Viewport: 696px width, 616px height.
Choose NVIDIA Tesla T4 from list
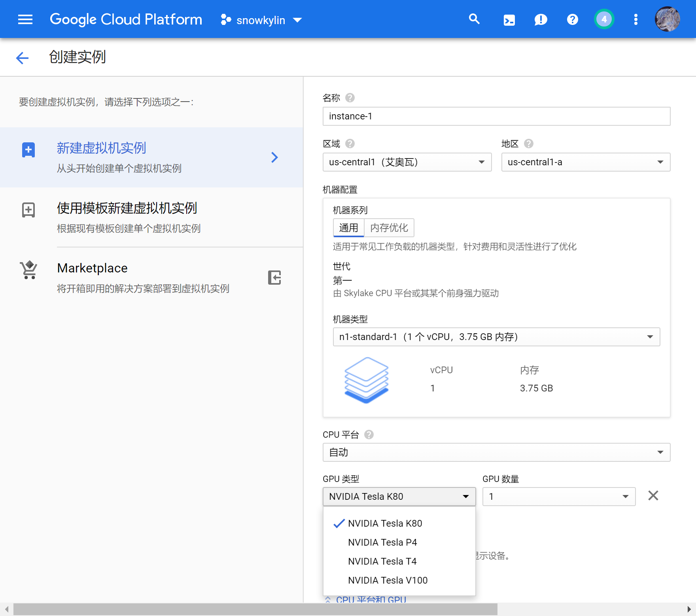click(399, 561)
